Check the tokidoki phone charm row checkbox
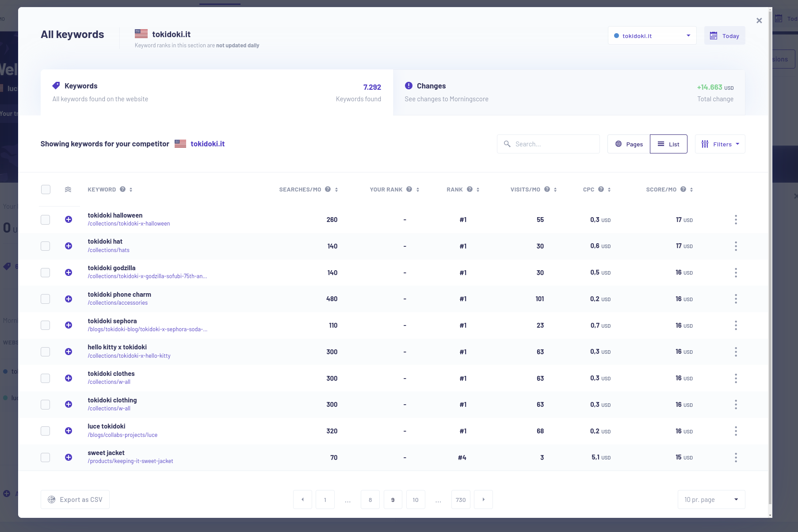The width and height of the screenshot is (798, 532). [x=46, y=299]
